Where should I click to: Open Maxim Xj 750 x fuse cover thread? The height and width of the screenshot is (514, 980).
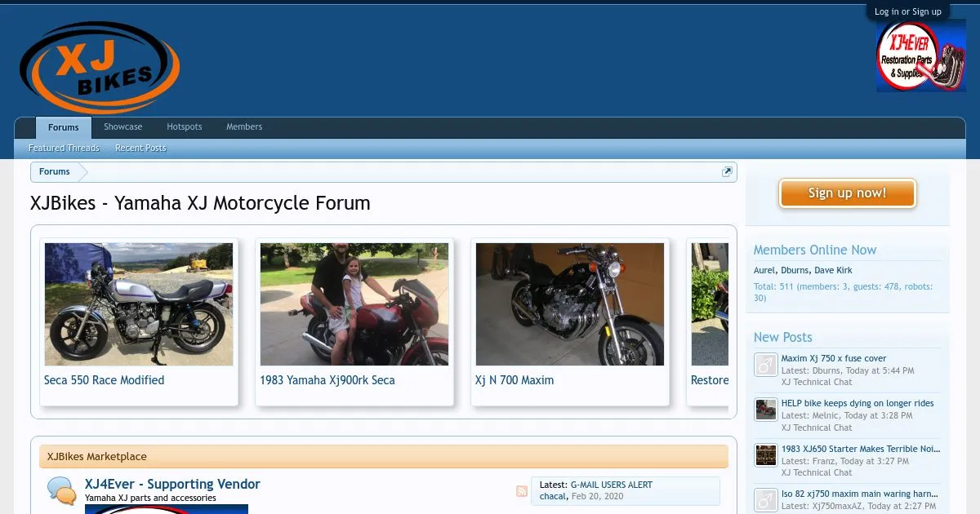tap(834, 358)
